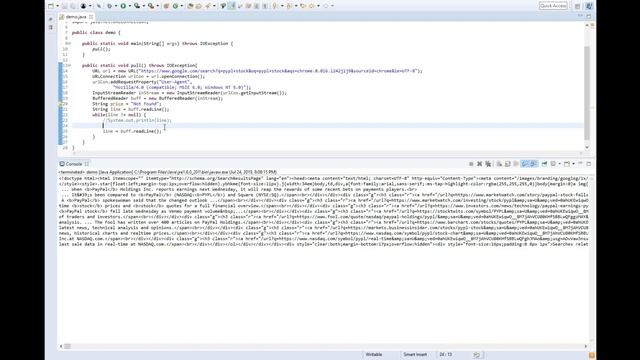Click the 'InputStreamReader inStream' code line

pos(189,93)
